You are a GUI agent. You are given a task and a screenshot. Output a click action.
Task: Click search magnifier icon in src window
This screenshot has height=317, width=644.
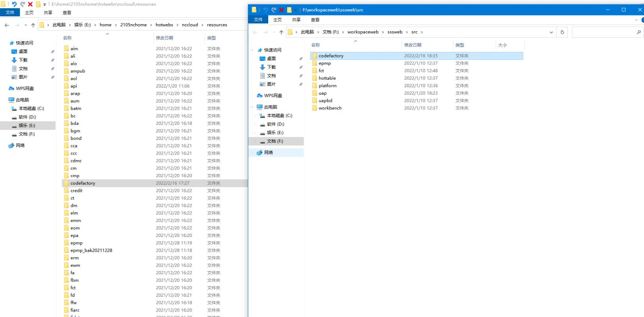pyautogui.click(x=638, y=32)
